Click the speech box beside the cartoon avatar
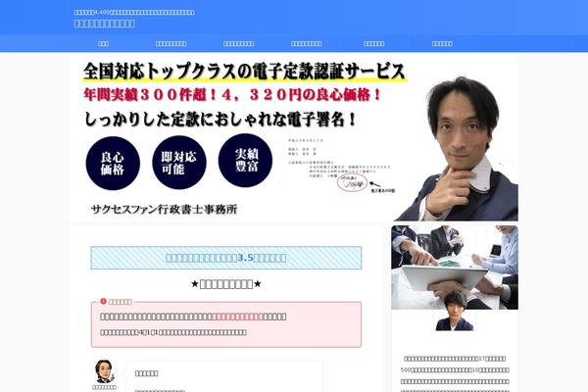Image resolution: width=588 pixels, height=392 pixels. (x=224, y=376)
